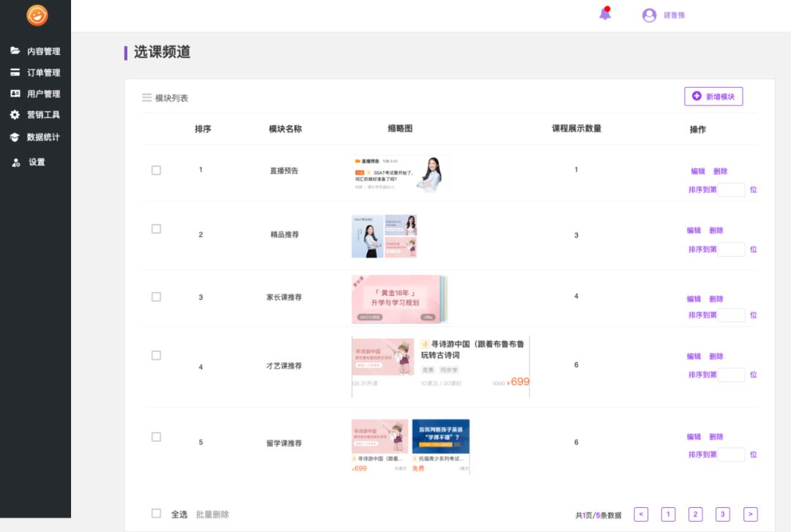
Task: Click the orange smiley app logo
Action: (37, 15)
